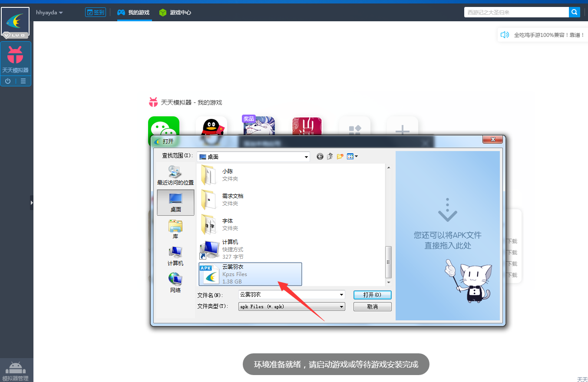The image size is (588, 382).
Task: Click the 文件名 text field
Action: 288,295
